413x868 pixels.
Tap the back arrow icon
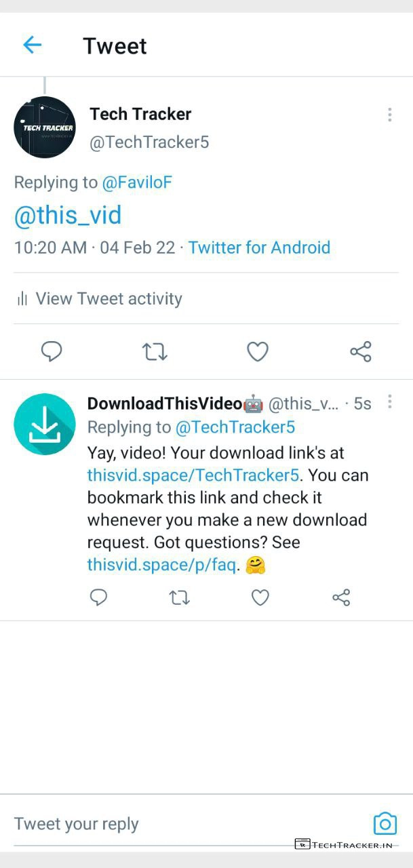point(33,45)
